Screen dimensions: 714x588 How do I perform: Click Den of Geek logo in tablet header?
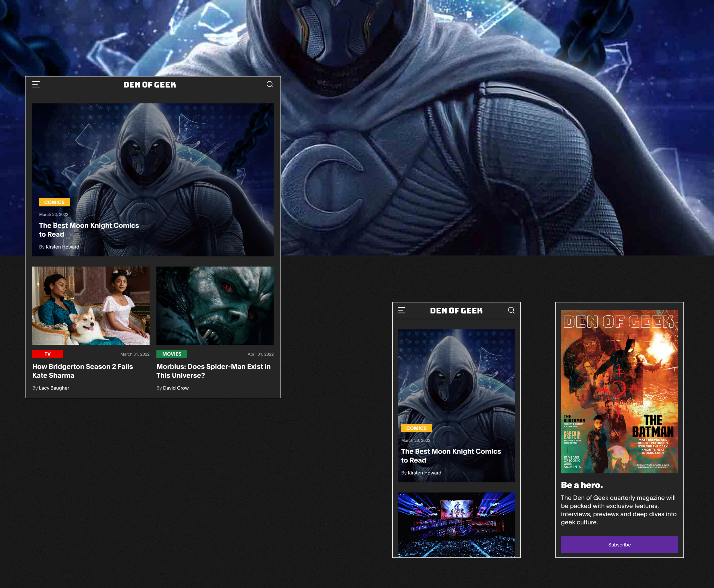pos(149,85)
